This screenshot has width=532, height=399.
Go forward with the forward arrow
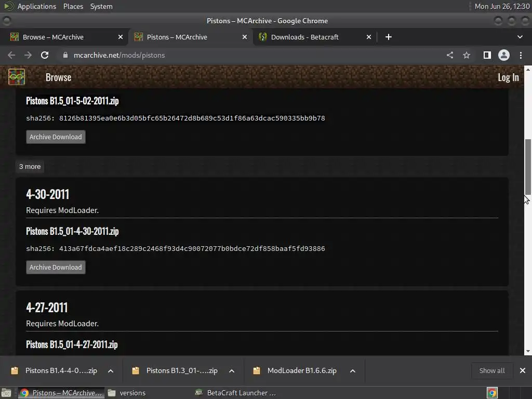click(28, 55)
